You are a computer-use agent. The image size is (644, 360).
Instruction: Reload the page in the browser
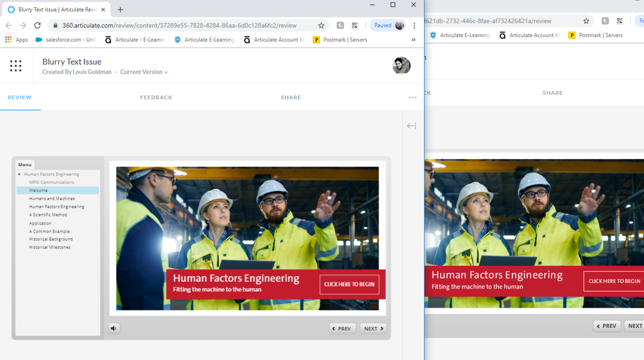pos(37,26)
